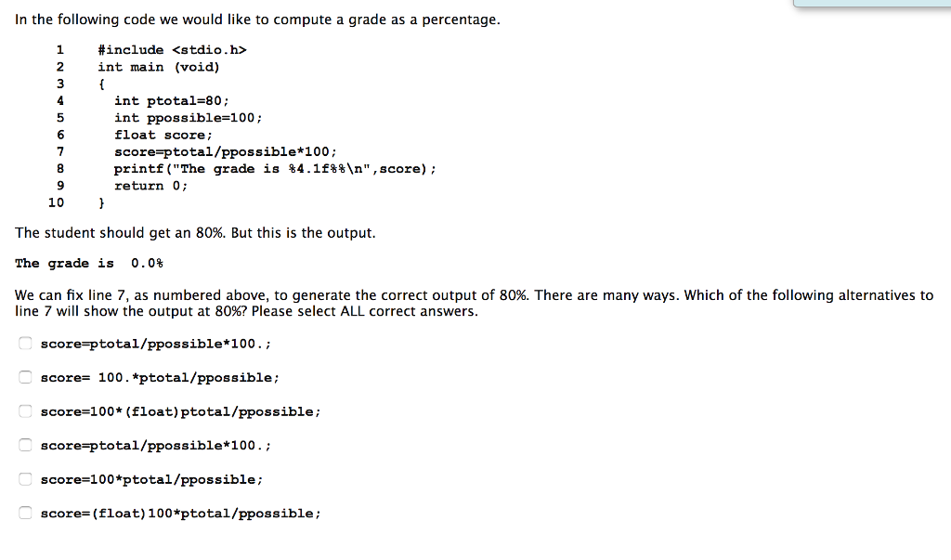
Task: Click the closing brace on line 10
Action: tap(102, 202)
